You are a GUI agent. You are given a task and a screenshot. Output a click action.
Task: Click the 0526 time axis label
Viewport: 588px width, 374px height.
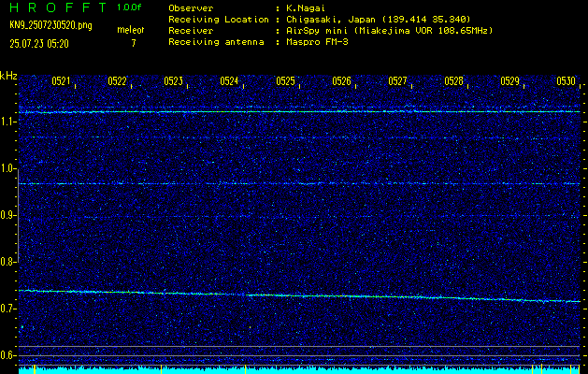pos(341,81)
